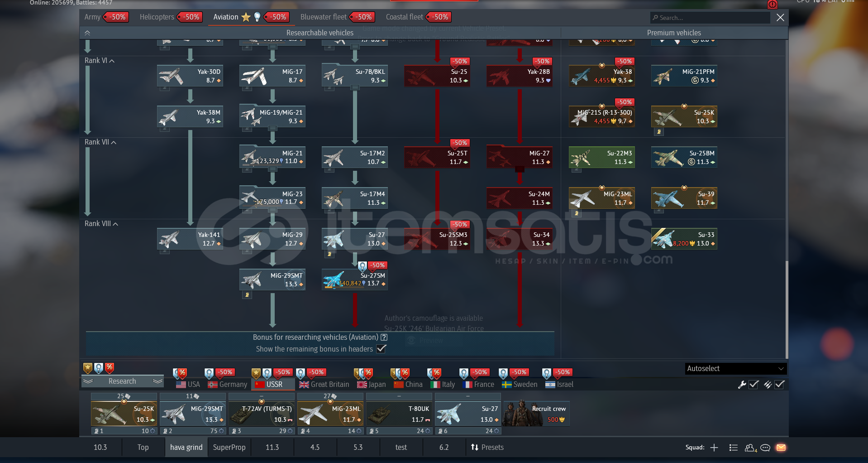
Task: Select crew slot with T-80UK
Action: [x=399, y=414]
